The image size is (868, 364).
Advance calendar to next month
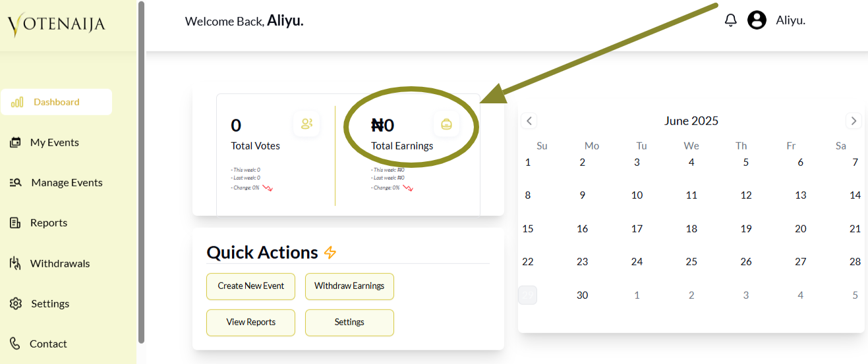(x=854, y=121)
